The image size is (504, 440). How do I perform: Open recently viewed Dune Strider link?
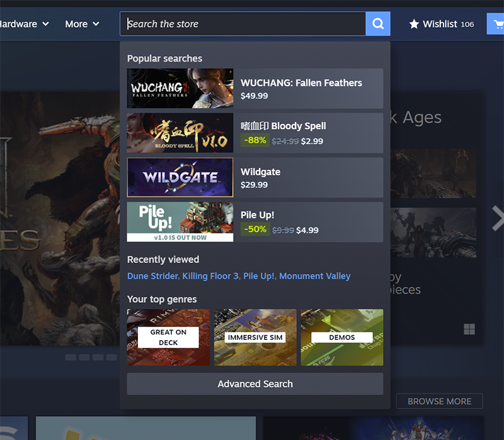(152, 276)
